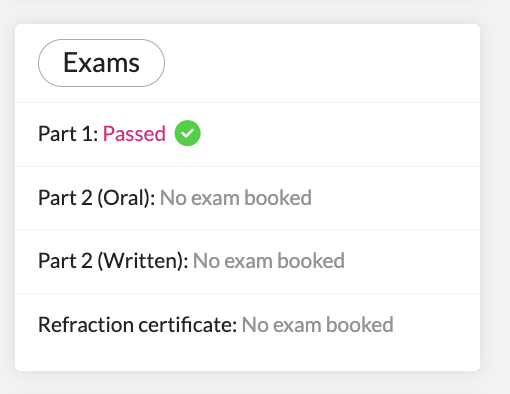The image size is (510, 394).
Task: Click the word booked in the Written row
Action: [311, 261]
